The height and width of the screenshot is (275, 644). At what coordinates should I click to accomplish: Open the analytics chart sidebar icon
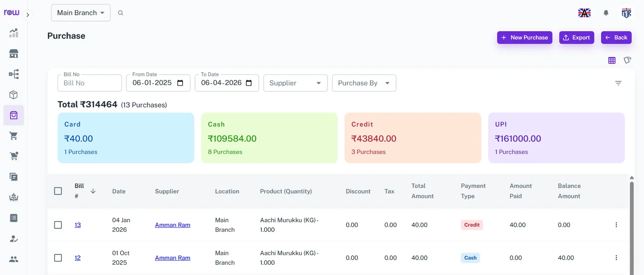click(14, 33)
